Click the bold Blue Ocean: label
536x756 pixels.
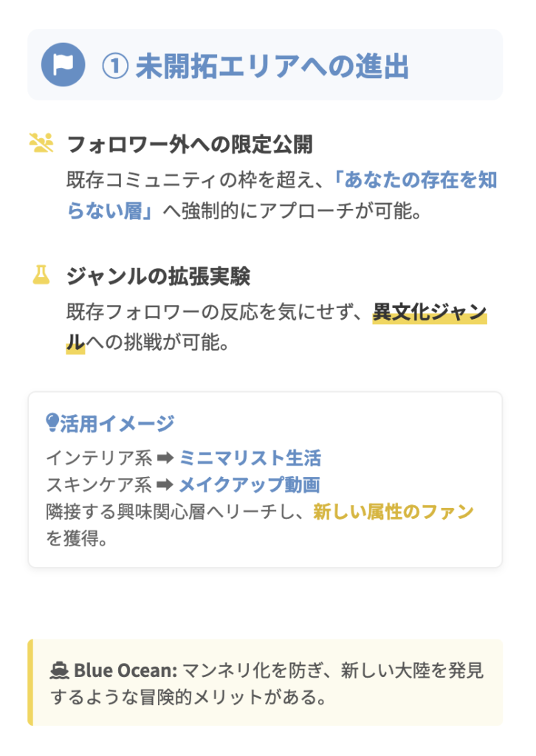pos(126,671)
